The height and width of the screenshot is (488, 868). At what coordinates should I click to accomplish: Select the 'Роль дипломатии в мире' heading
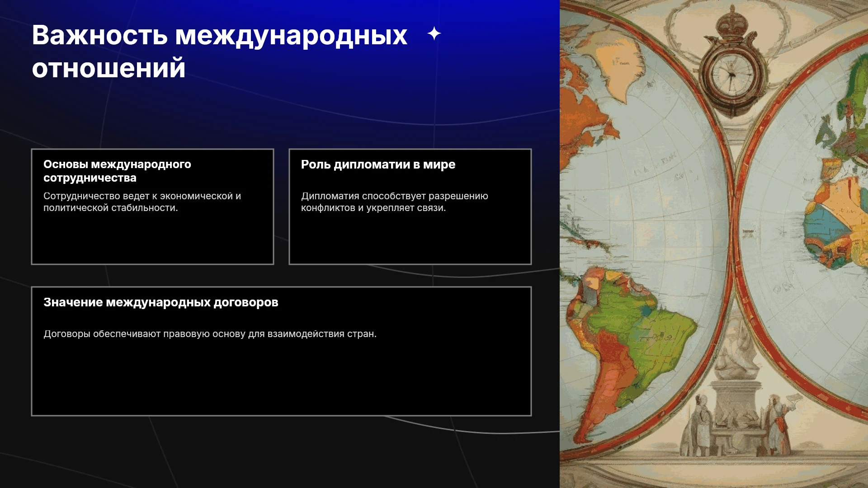pos(378,164)
